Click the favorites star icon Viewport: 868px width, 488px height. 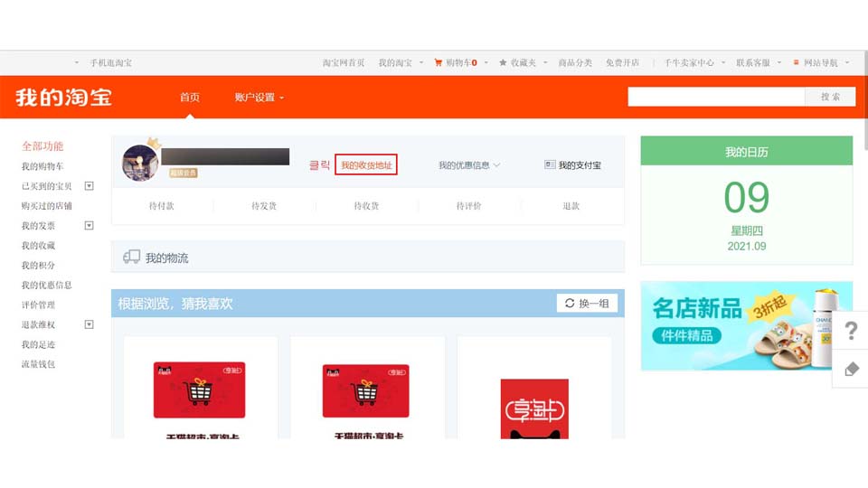tap(503, 62)
